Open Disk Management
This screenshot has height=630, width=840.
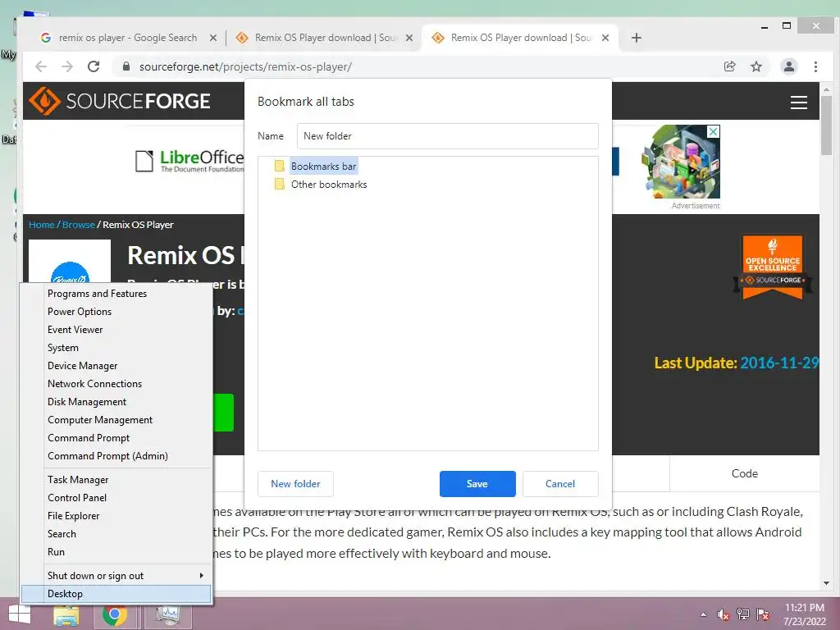pyautogui.click(x=116, y=402)
